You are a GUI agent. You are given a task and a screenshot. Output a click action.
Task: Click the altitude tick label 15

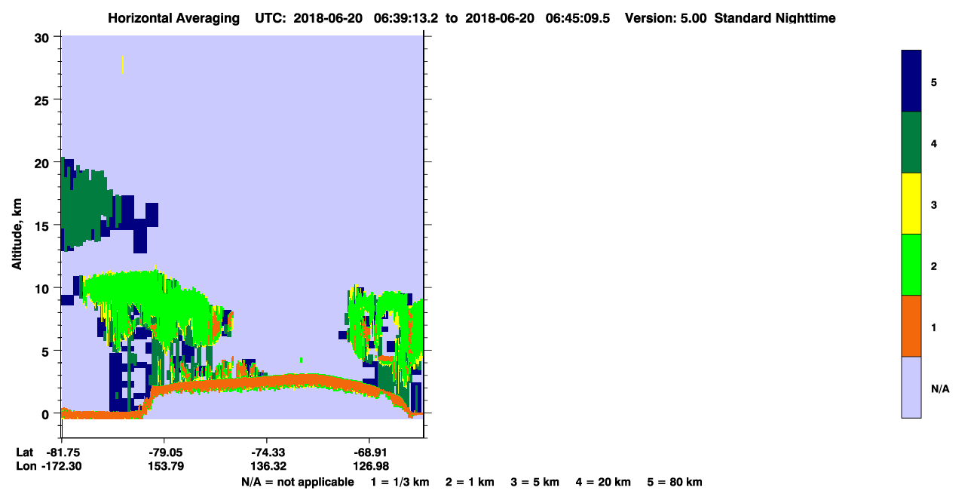coord(44,225)
